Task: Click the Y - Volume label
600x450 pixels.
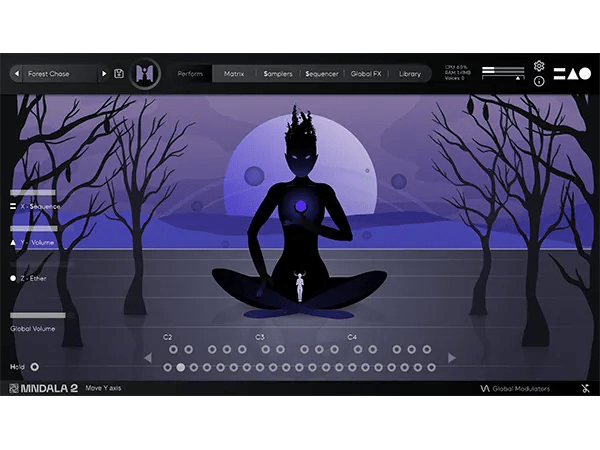Action: tap(37, 242)
